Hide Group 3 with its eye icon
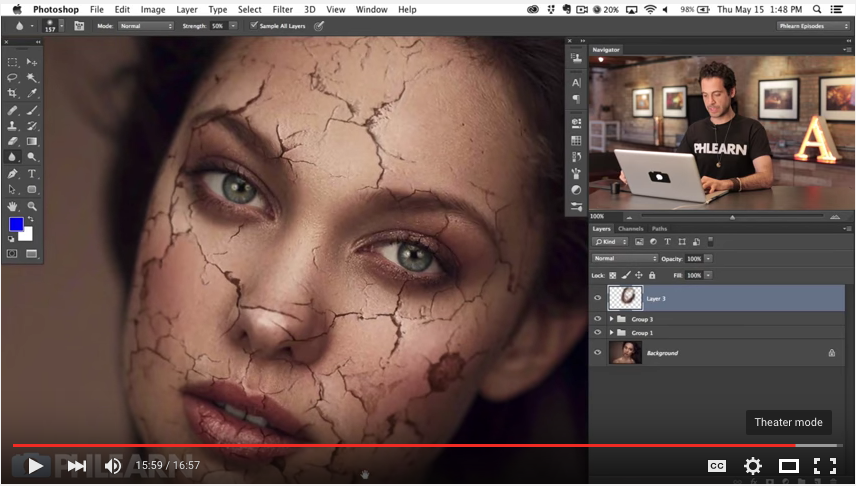856x486 pixels. point(597,319)
